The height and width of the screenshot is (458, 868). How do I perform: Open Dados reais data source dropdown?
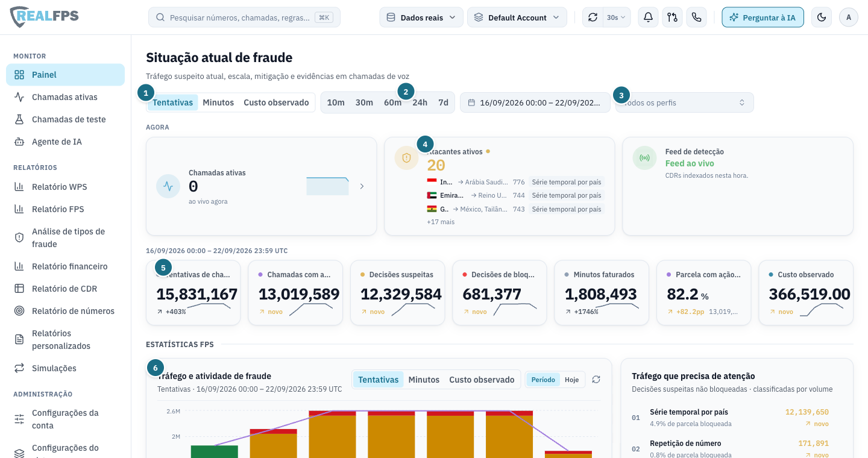421,17
